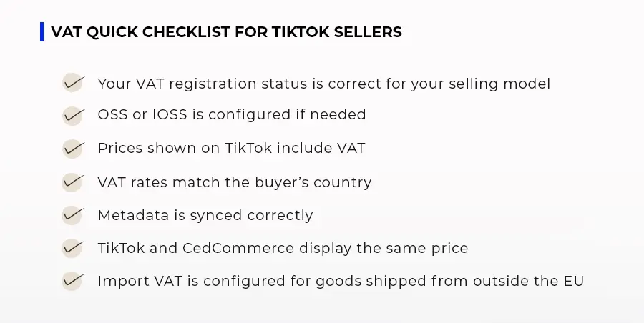
Task: Select the VAT rates match buyer's country text
Action: 234,182
